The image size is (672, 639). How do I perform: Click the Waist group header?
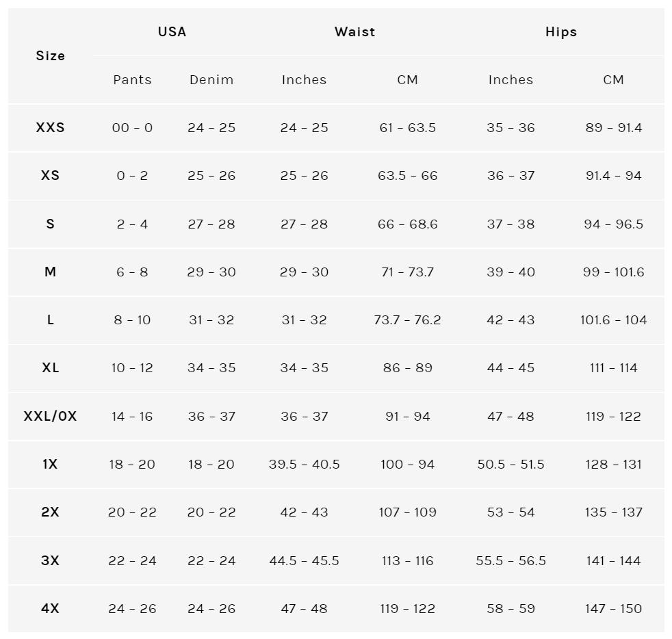tap(355, 32)
